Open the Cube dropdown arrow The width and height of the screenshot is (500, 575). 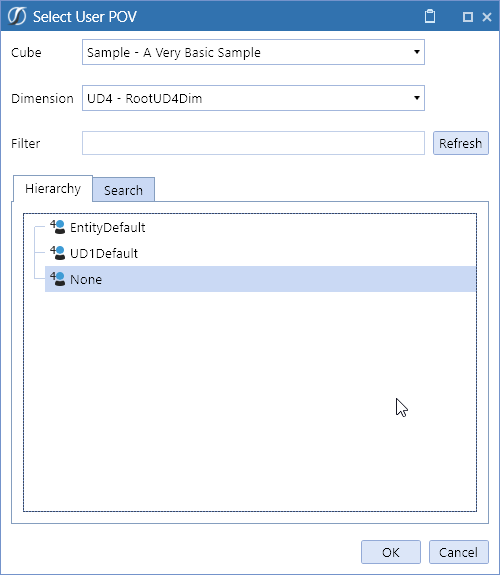[417, 52]
